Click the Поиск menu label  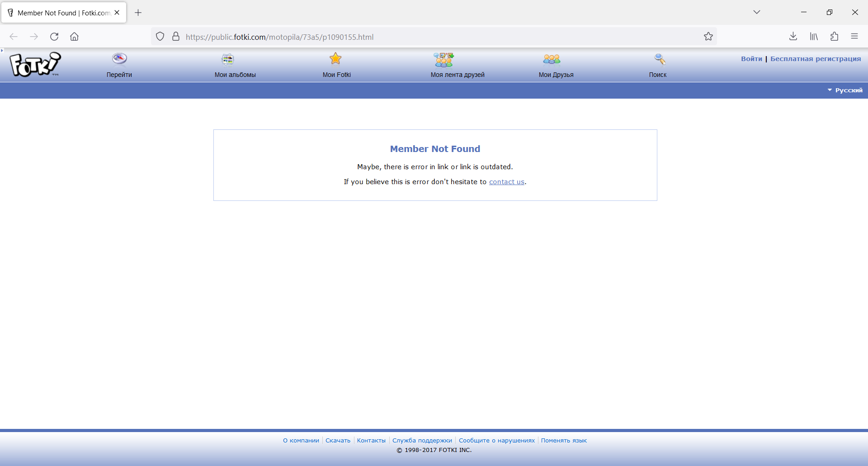click(658, 75)
